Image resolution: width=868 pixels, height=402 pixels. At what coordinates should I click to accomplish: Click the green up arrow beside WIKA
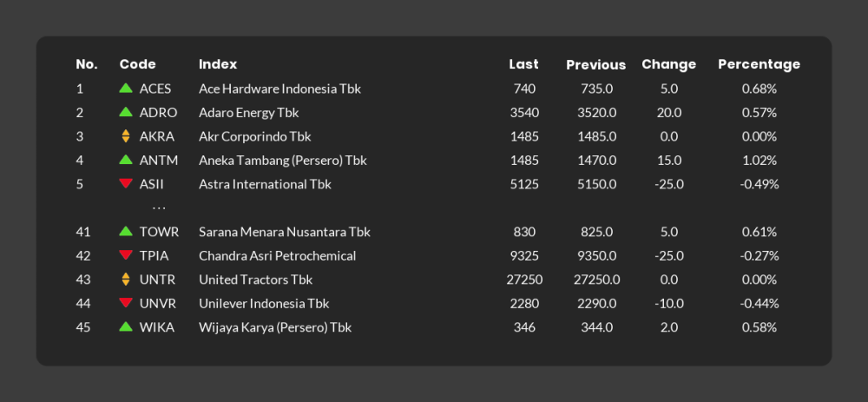pos(126,327)
